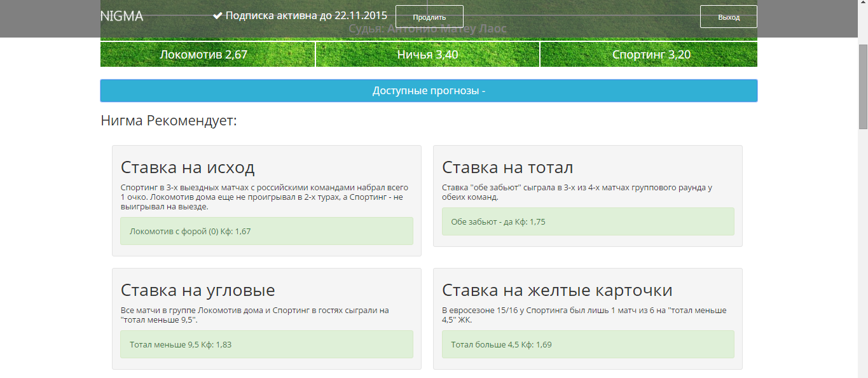Click the Все матчи в группе description

(x=255, y=315)
